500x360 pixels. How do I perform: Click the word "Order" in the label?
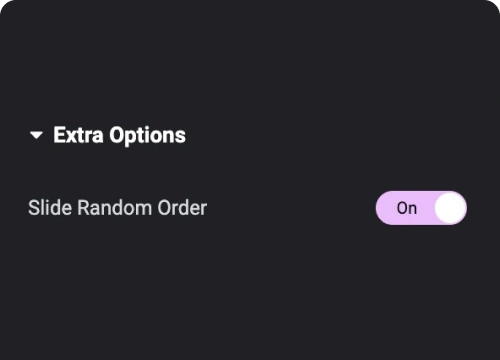[x=182, y=208]
